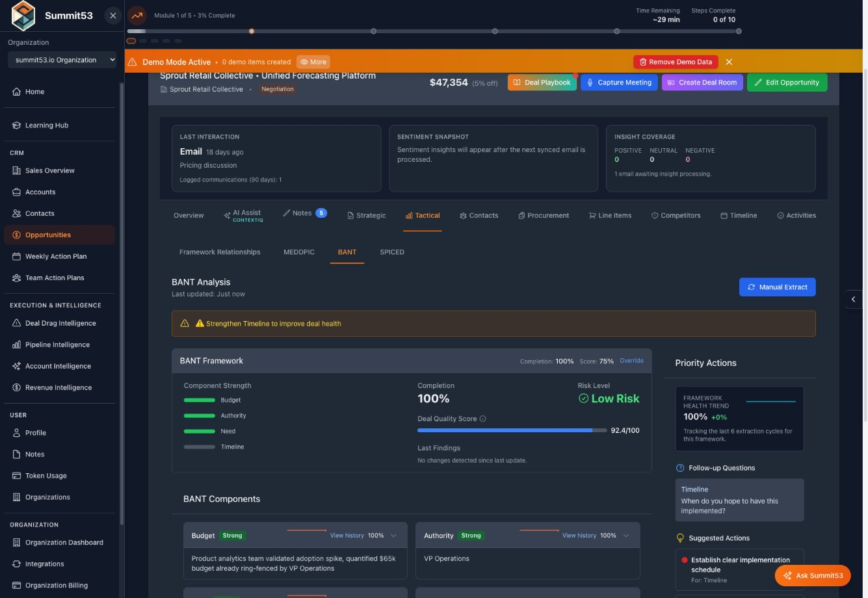
Task: Open Deal Playbook using its book icon
Action: (x=518, y=83)
